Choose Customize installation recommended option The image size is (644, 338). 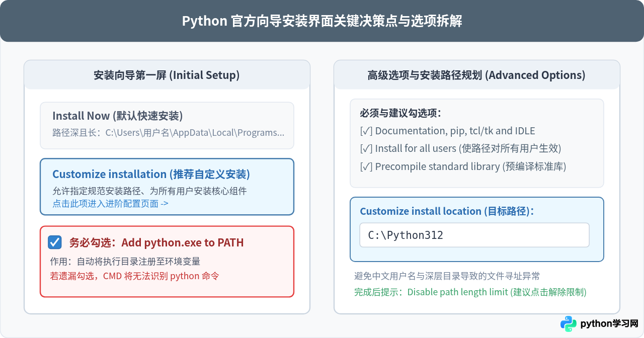pos(167,187)
